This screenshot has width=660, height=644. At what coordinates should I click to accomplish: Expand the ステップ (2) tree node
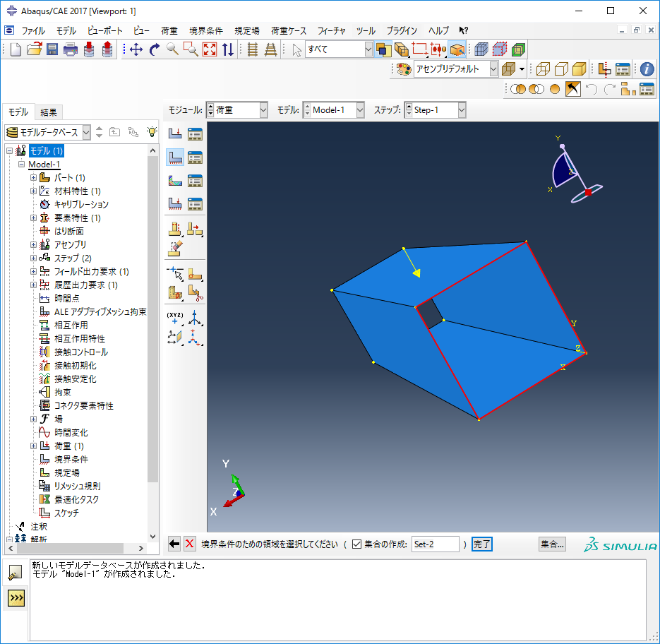33,258
